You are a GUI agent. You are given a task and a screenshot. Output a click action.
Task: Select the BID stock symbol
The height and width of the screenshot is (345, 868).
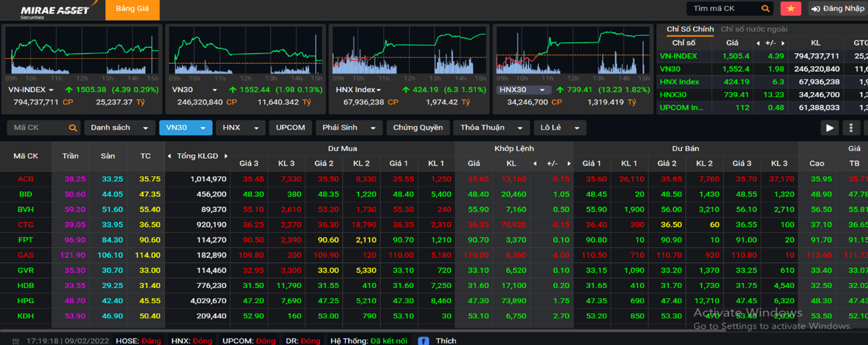pyautogui.click(x=25, y=194)
